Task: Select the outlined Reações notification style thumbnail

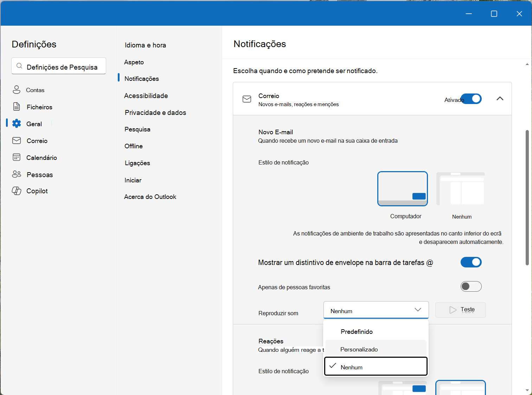Action: (x=461, y=388)
